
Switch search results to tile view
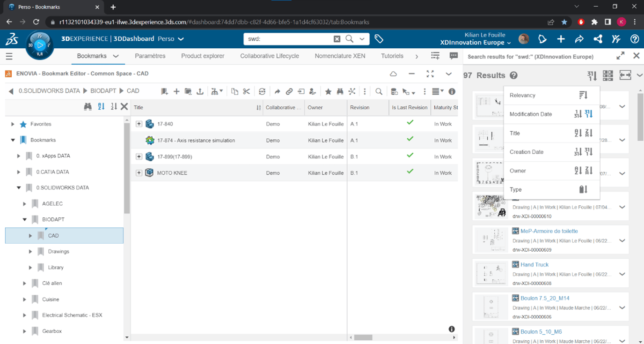pos(608,75)
